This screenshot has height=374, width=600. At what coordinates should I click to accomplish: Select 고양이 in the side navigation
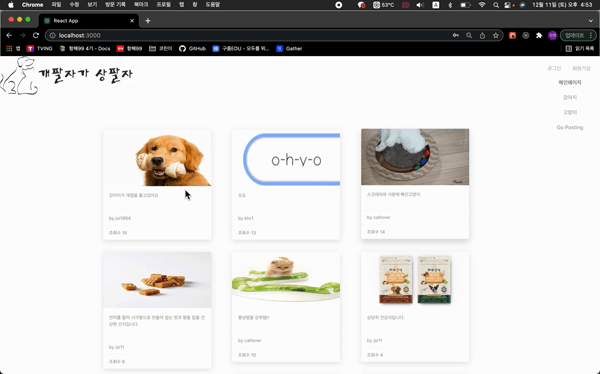point(570,112)
